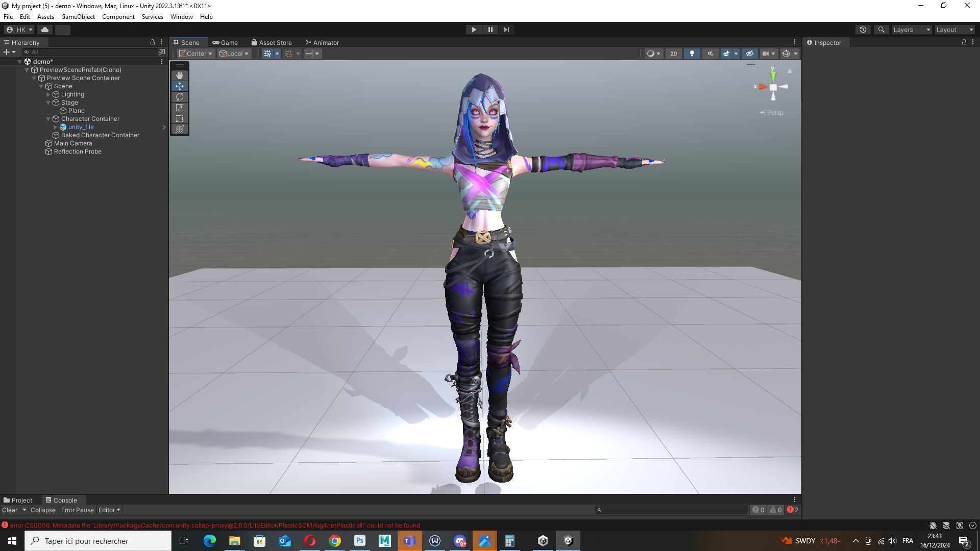Select the Move tool
980x551 pixels.
click(x=180, y=86)
